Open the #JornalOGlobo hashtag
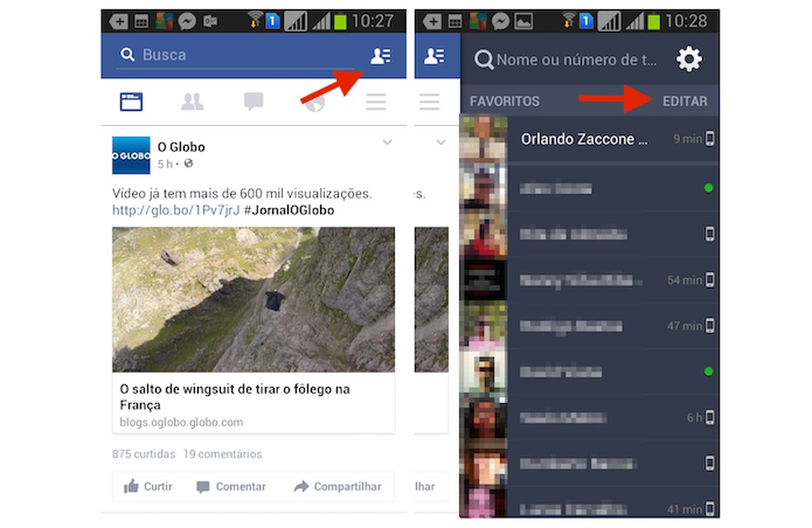This screenshot has height=528, width=812. (289, 210)
